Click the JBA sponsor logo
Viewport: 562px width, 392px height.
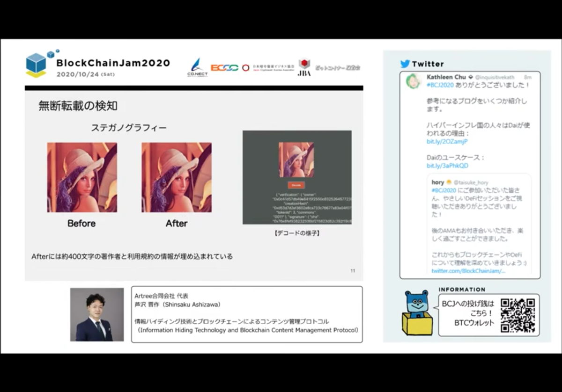point(304,67)
